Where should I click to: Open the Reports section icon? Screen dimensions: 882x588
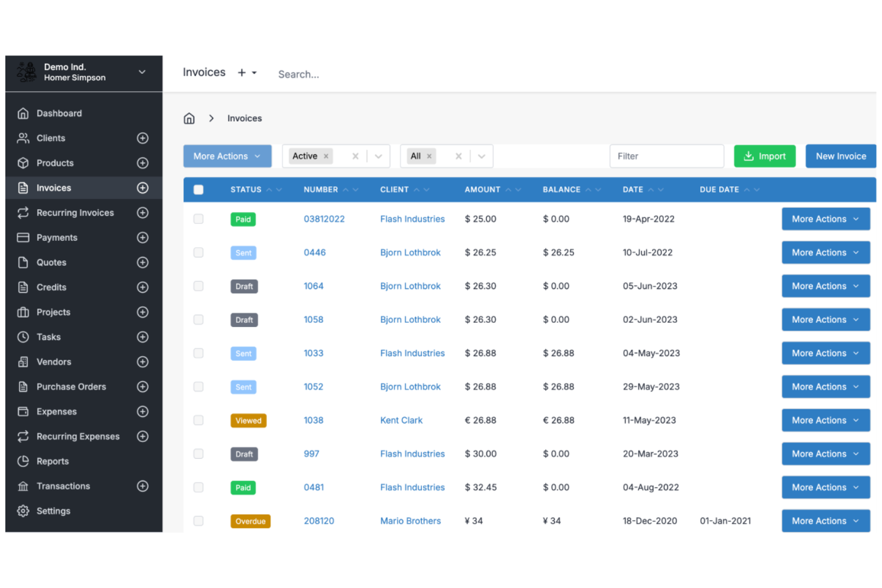pos(23,461)
